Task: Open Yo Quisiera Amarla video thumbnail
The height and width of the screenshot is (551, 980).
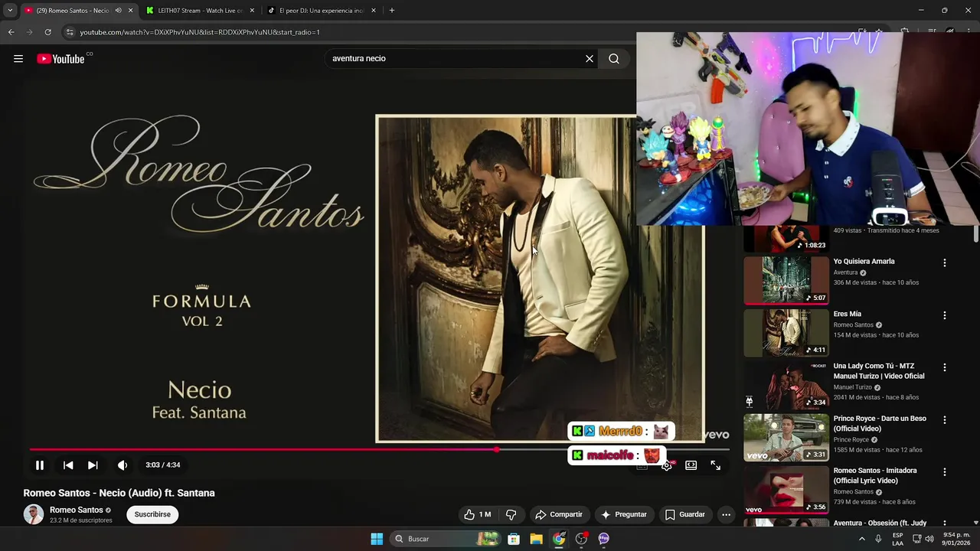Action: [x=786, y=280]
